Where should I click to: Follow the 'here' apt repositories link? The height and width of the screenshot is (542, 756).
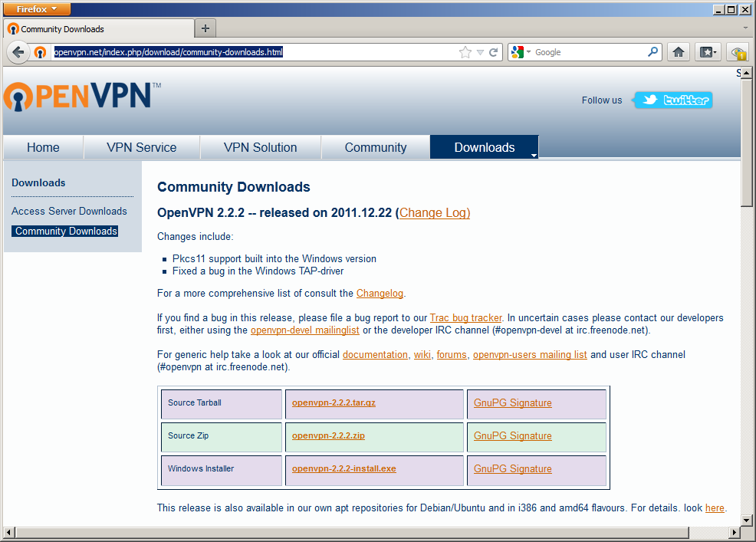point(715,508)
